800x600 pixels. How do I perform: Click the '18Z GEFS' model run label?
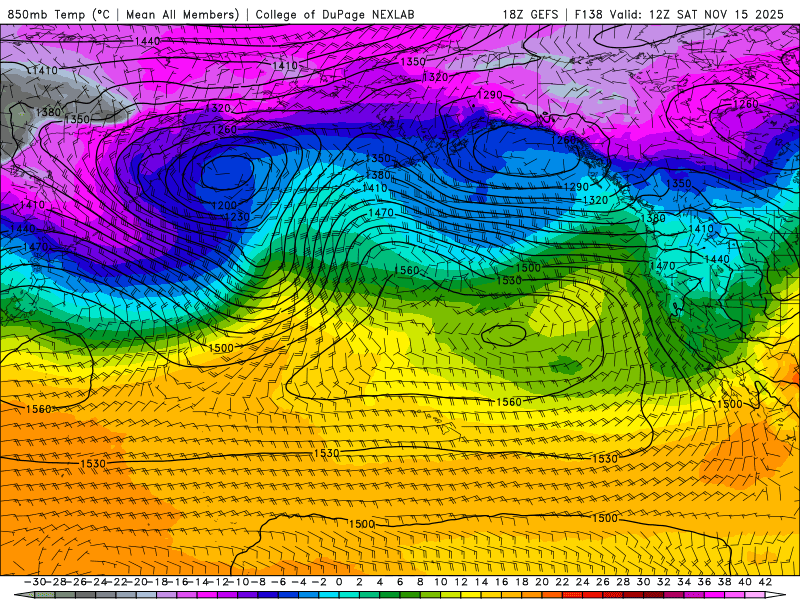click(530, 15)
